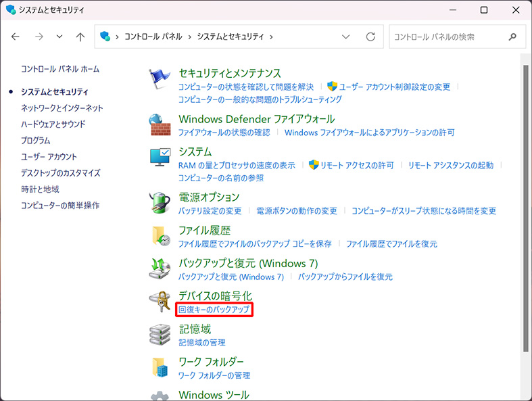Click the Windows Tools gear icon

point(160,396)
